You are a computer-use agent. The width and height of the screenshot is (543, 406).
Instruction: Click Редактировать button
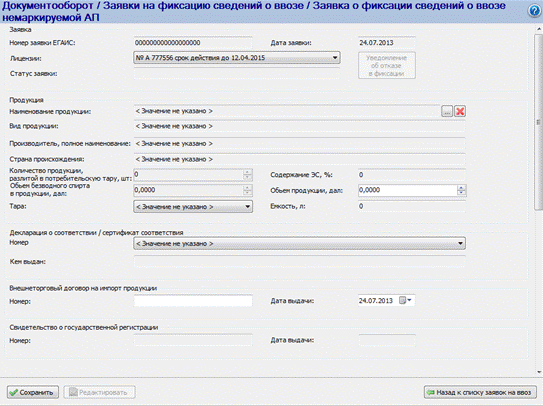99,392
